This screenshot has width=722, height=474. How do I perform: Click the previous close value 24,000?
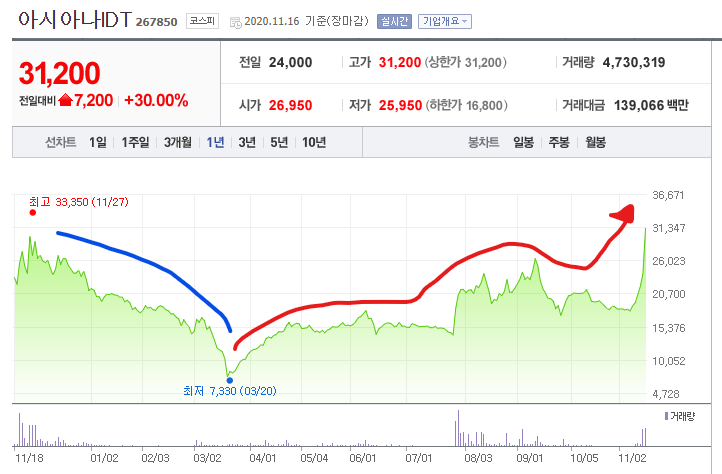tap(291, 62)
